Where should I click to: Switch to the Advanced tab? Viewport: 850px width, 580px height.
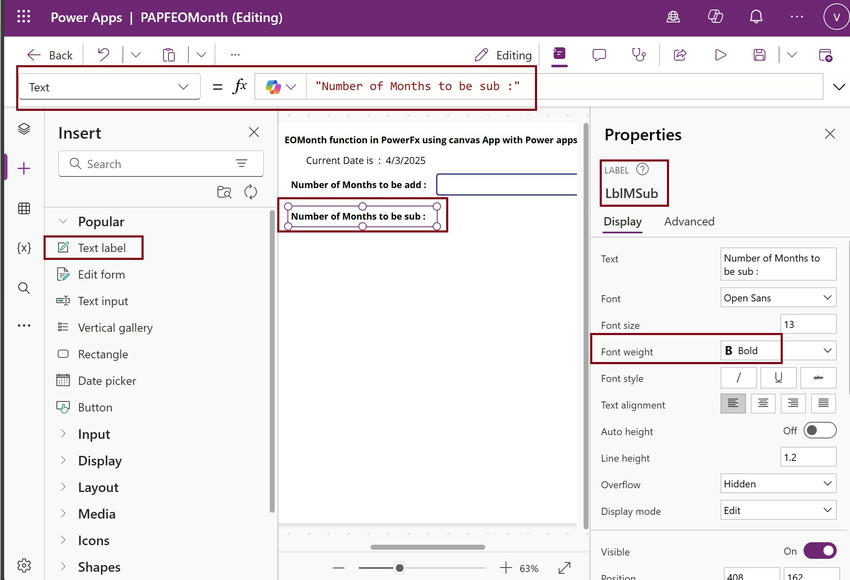tap(689, 221)
